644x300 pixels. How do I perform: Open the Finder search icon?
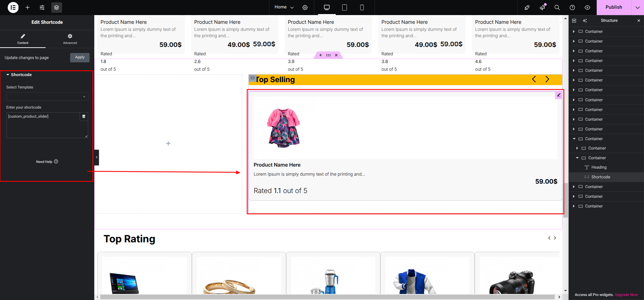[x=557, y=7]
